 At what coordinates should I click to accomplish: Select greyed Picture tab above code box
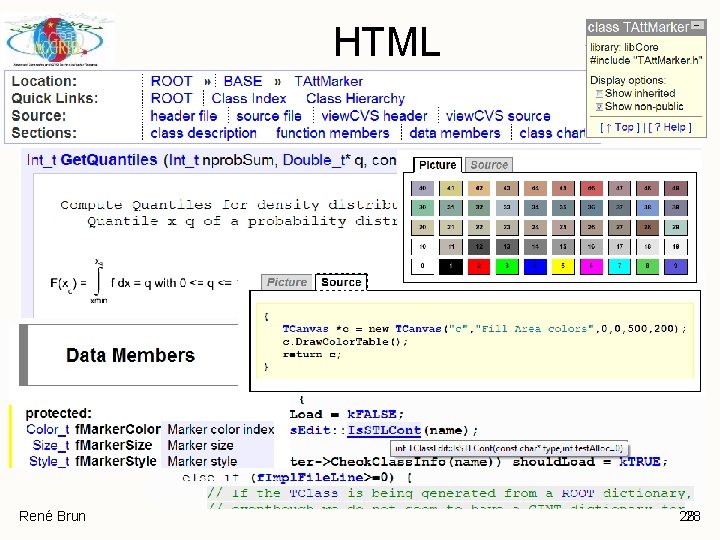(287, 282)
